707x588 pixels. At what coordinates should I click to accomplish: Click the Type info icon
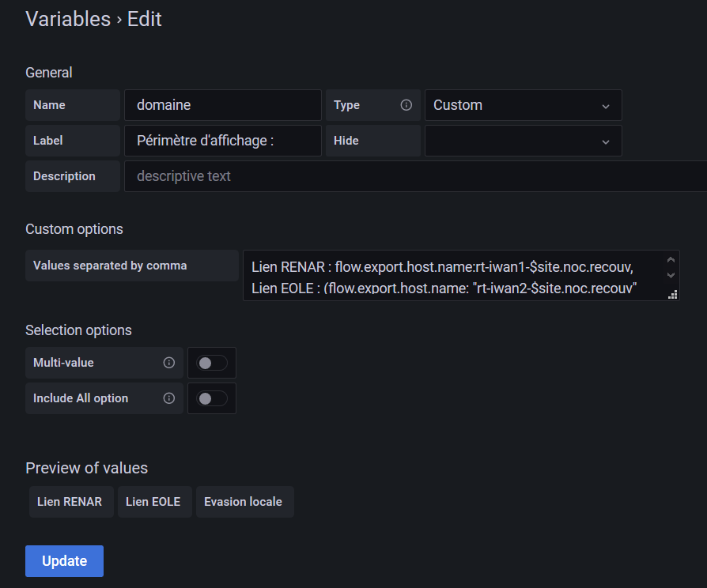click(x=406, y=105)
